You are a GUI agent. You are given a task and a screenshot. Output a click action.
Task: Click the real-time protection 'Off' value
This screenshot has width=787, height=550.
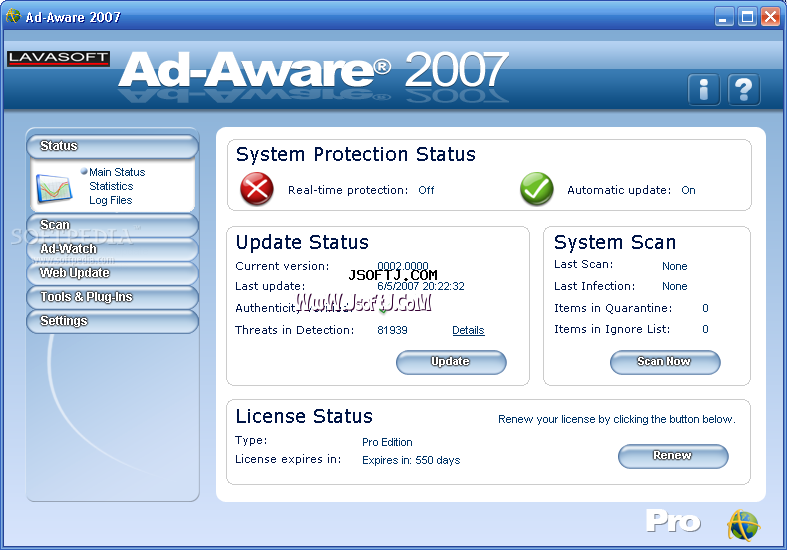pyautogui.click(x=426, y=190)
